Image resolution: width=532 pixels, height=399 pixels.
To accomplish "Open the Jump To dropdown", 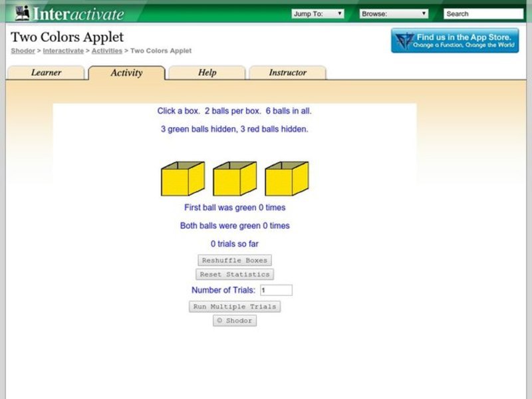I will tap(318, 12).
